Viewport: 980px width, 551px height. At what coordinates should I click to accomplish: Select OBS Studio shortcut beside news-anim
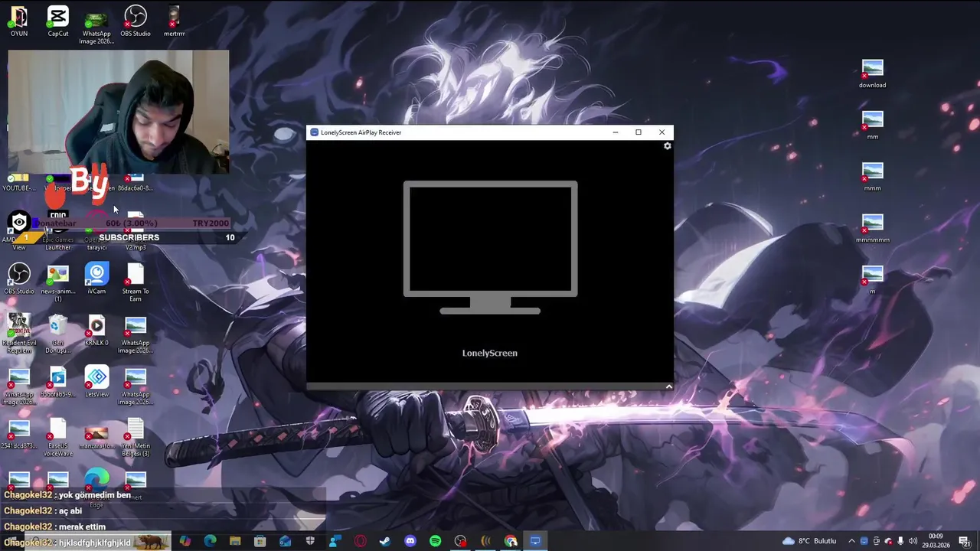tap(19, 279)
